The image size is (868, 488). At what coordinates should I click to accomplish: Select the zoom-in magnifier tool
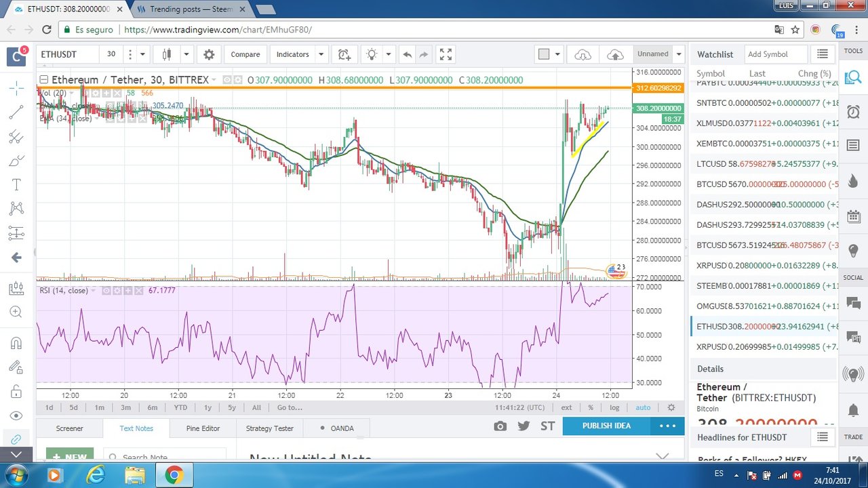pyautogui.click(x=16, y=312)
